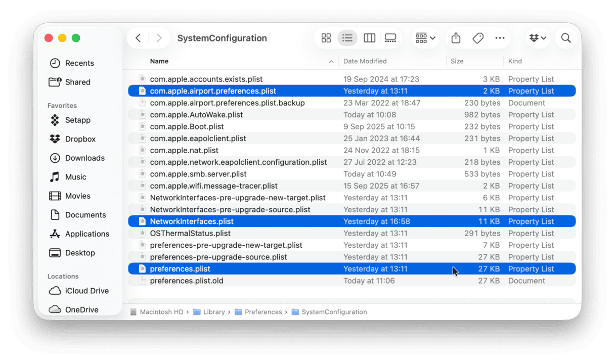Select com.apple.smb.server.plist
615x364 pixels.
tap(352, 174)
